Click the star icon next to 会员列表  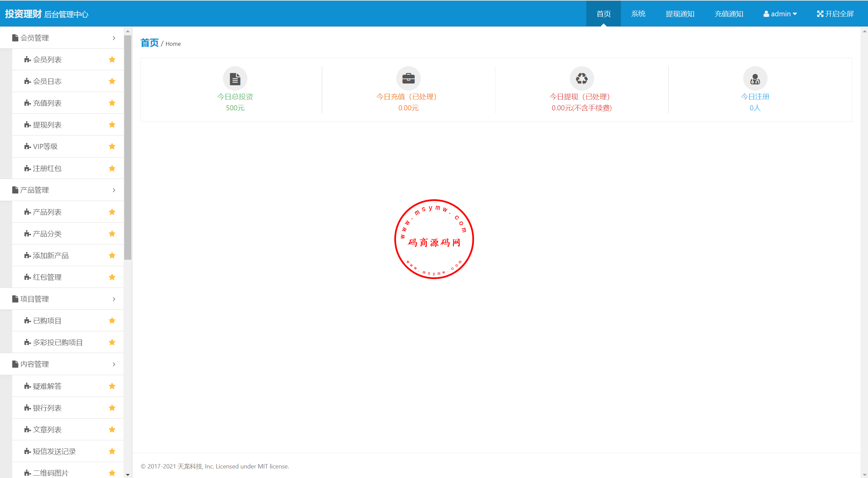tap(112, 59)
